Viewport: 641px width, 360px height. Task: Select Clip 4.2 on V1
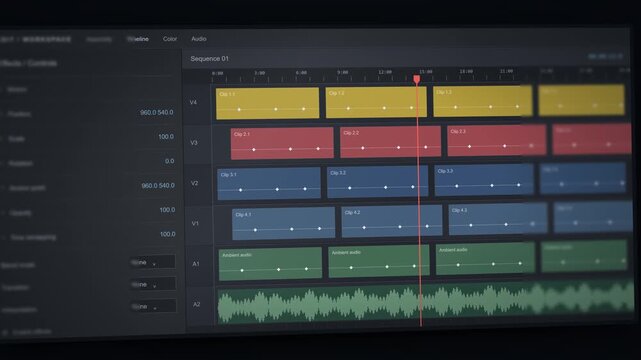(392, 221)
